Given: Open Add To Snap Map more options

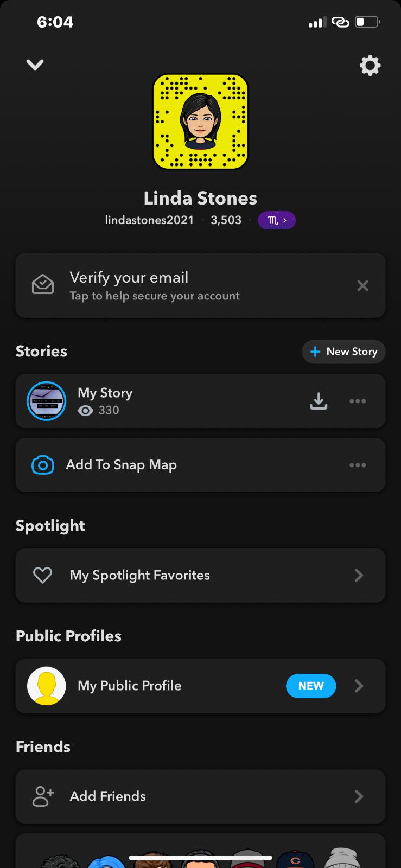Looking at the screenshot, I should pyautogui.click(x=358, y=465).
